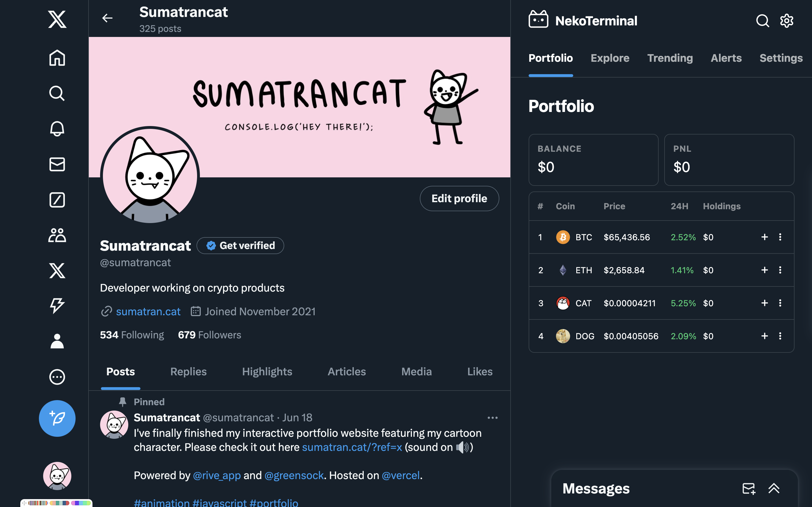The image size is (812, 507).
Task: Open more options menu on pinned post
Action: (492, 418)
